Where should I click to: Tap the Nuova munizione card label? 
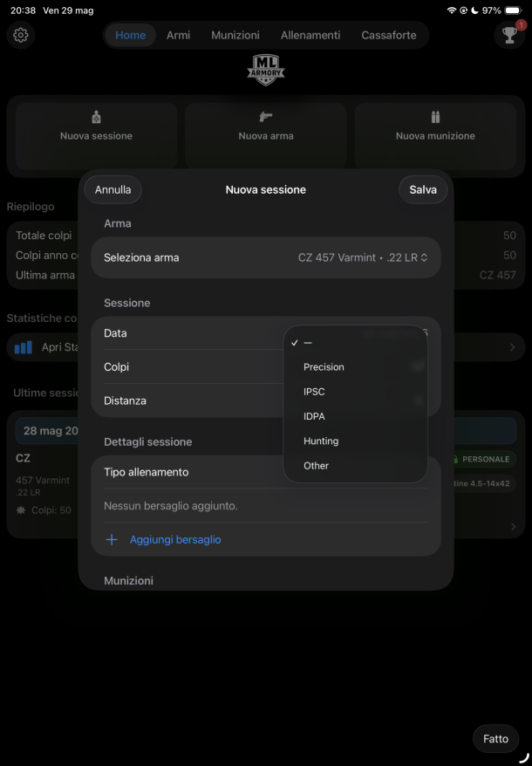435,136
